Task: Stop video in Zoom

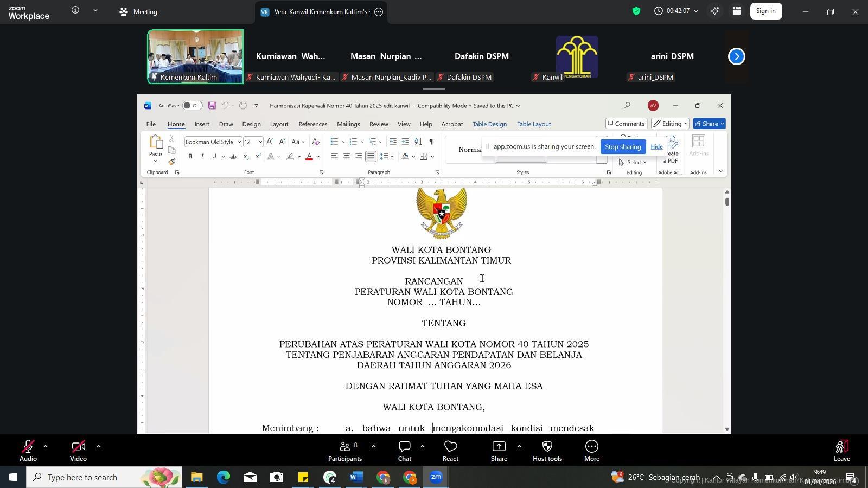Action: point(78,450)
